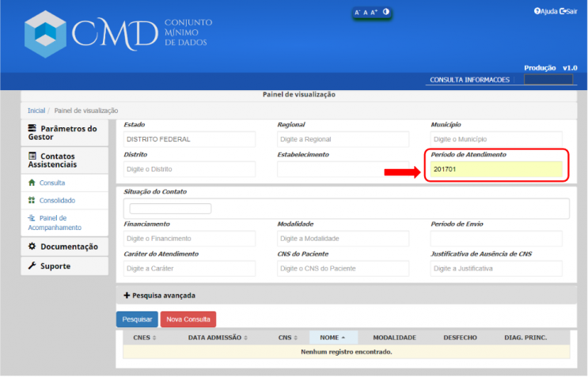This screenshot has height=377, width=588.
Task: Open Ajuda help link
Action: pyautogui.click(x=546, y=11)
